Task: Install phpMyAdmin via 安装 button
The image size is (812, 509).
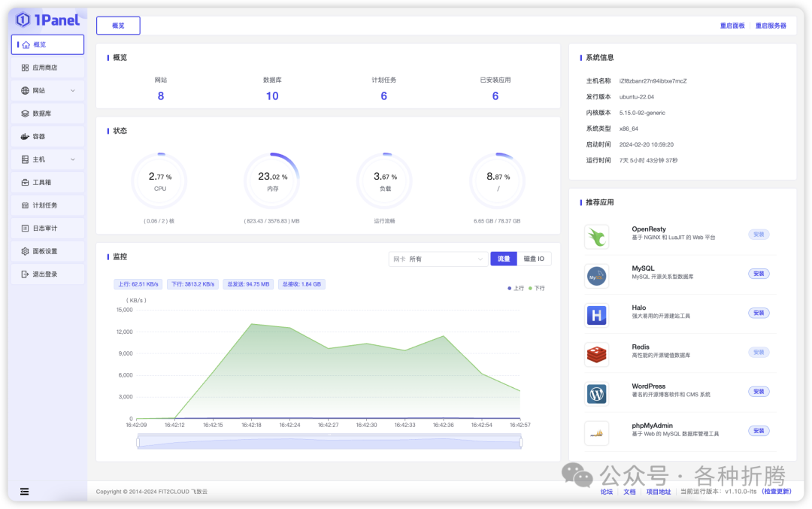Action: coord(759,432)
